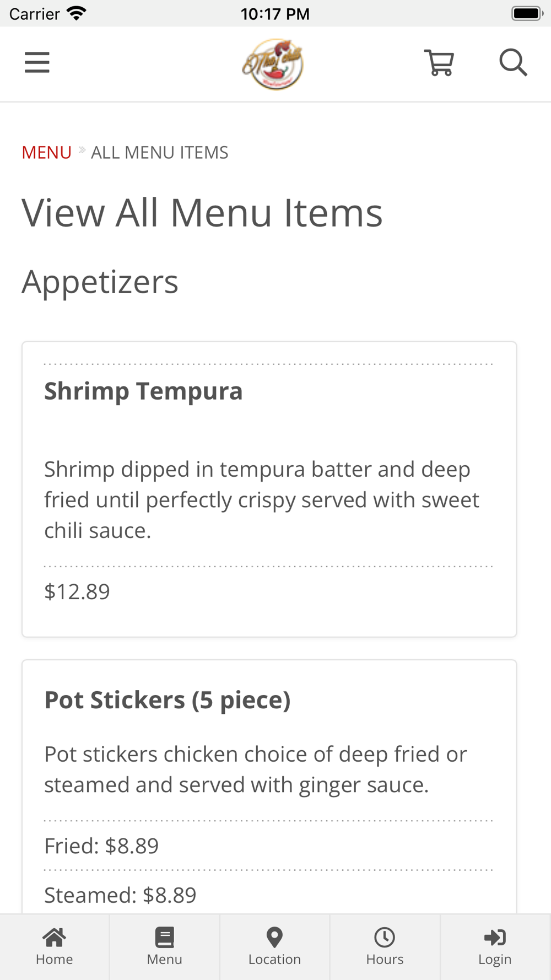Viewport: 551px width, 980px height.
Task: Tap the Hours clock icon
Action: click(385, 937)
